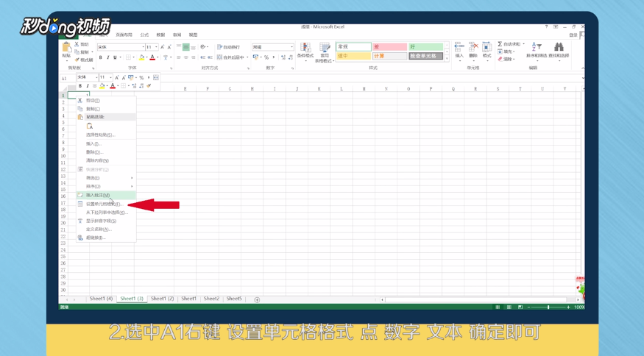
Task: Click AutoSum (自动求和) sigma icon
Action: coord(500,44)
